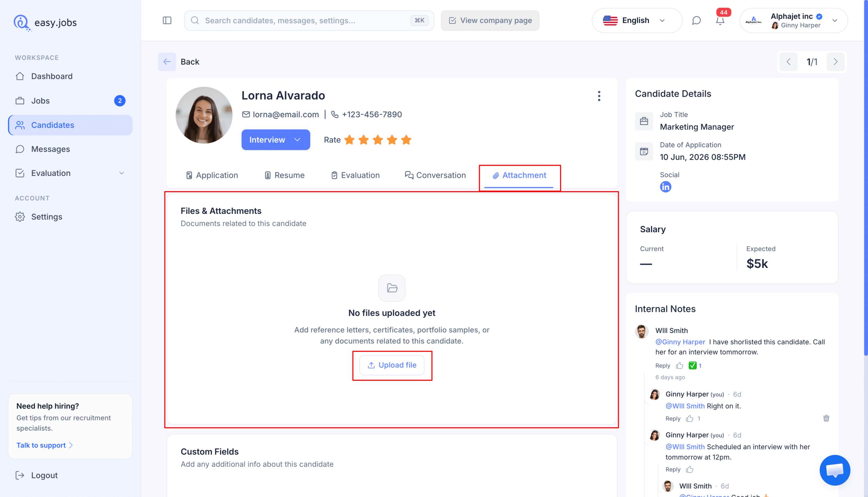The image size is (868, 497).
Task: Open notifications bell with 44 badge
Action: click(x=720, y=20)
